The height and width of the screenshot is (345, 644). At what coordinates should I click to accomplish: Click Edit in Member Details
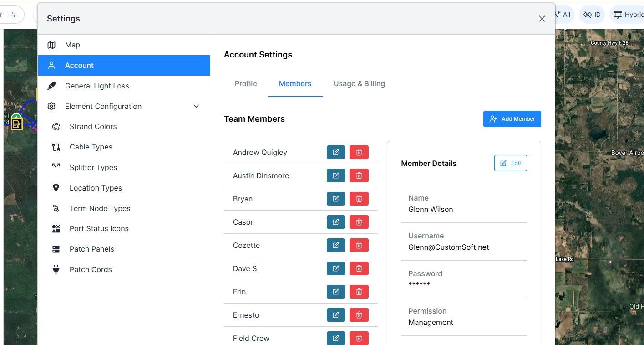point(510,163)
